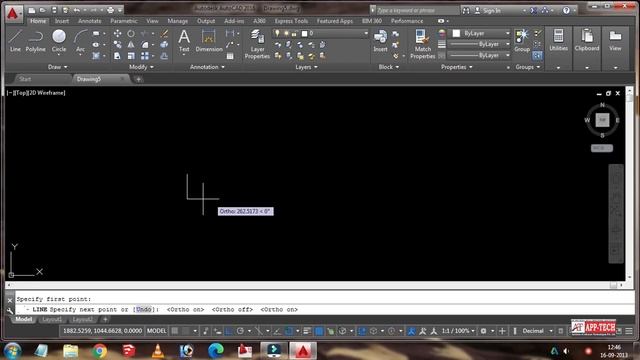Open the layer name dropdown
This screenshot has width=640, height=360.
[366, 33]
